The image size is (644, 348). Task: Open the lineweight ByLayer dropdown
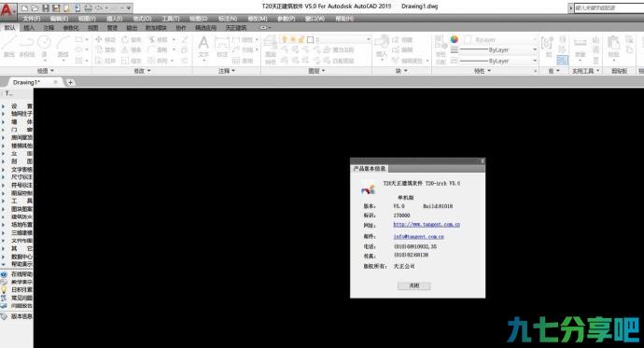click(535, 50)
